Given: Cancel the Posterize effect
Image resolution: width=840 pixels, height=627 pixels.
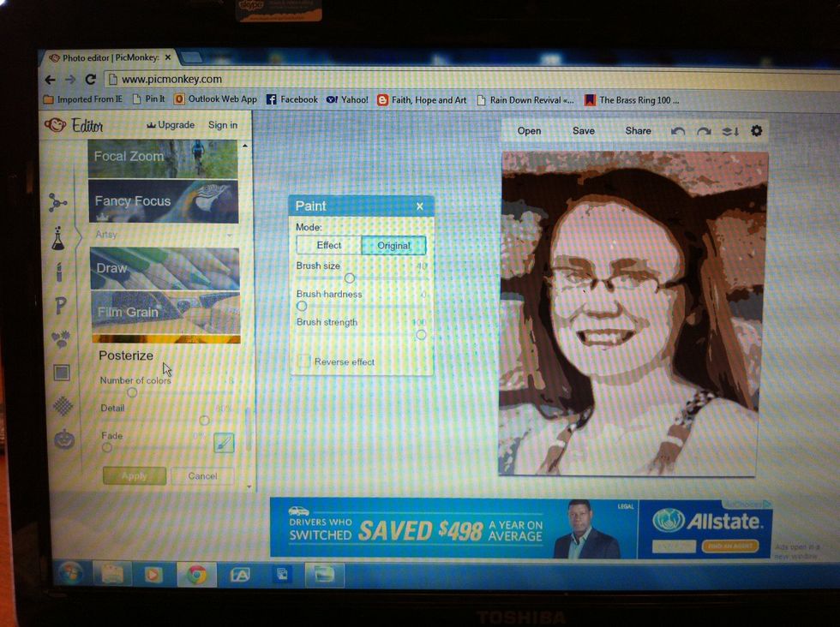Looking at the screenshot, I should coord(202,476).
